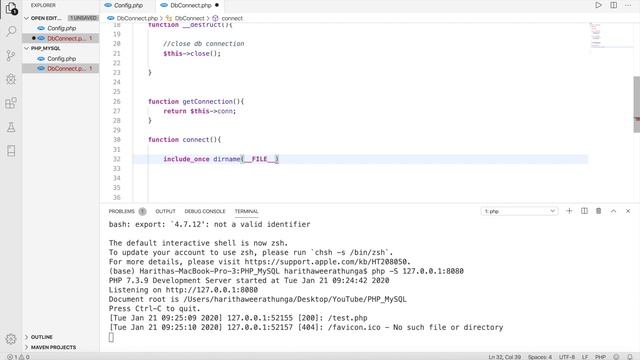The image size is (640, 360).
Task: Open the Run and Debug icon
Action: (11, 79)
